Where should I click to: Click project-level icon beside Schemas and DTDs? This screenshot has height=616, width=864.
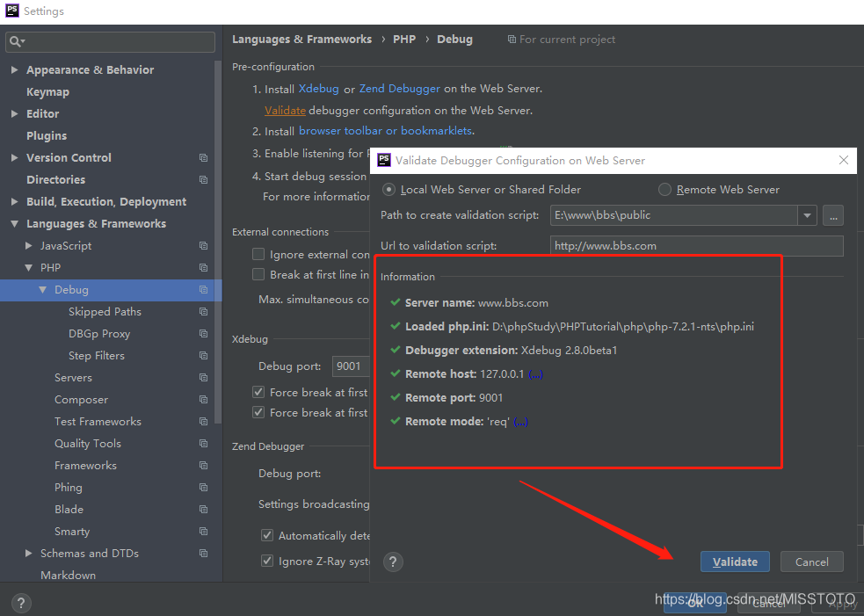click(x=203, y=554)
